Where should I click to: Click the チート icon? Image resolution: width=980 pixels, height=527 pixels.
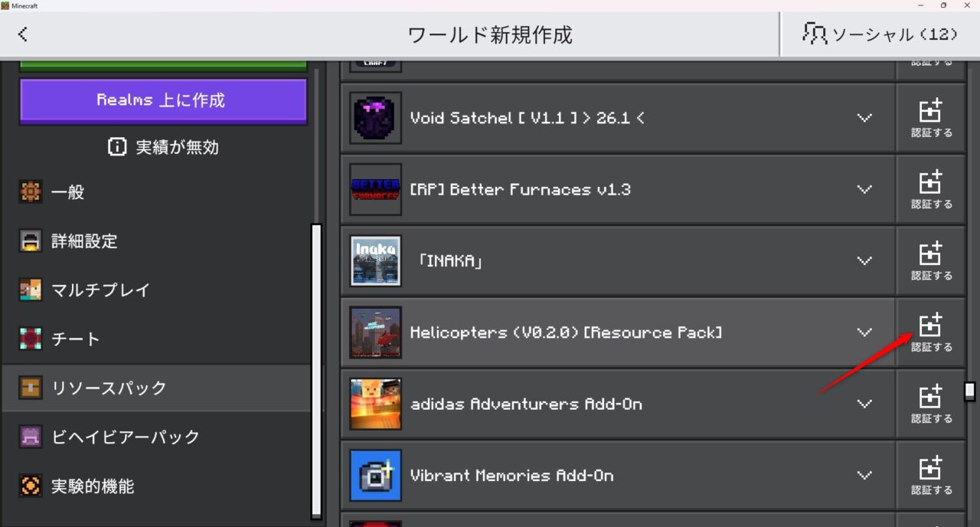(31, 339)
